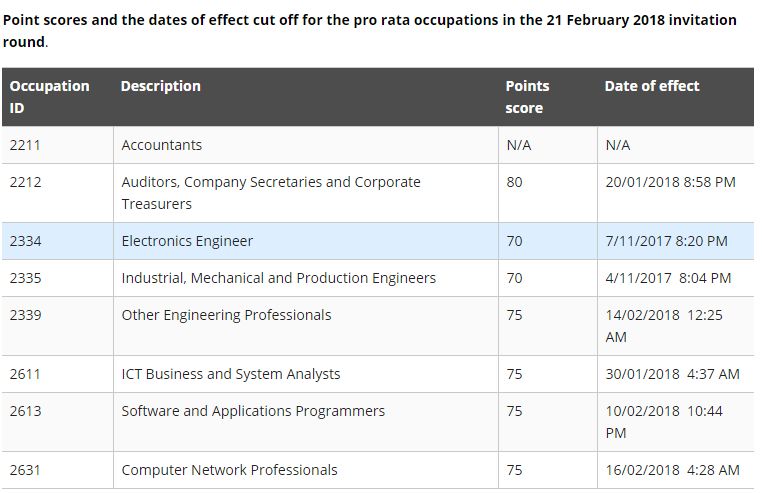The height and width of the screenshot is (493, 762).
Task: Click the date 7/11/2017 8:20 PM
Action: [667, 241]
